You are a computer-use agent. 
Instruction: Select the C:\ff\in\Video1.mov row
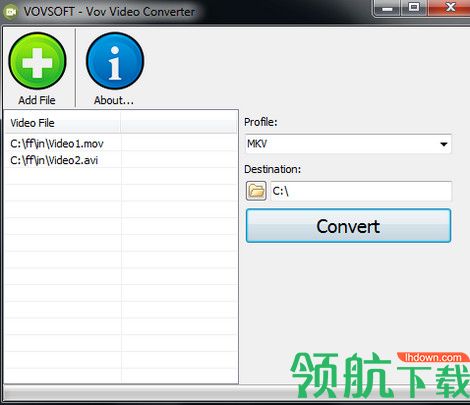pyautogui.click(x=121, y=143)
